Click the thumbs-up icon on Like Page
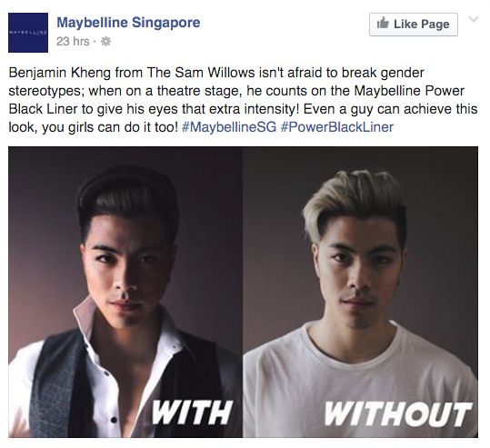Image resolution: width=490 pixels, height=448 pixels. 383,23
